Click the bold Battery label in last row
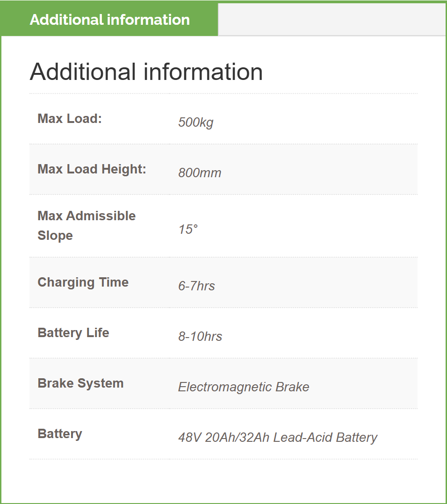This screenshot has width=447, height=504. coord(60,434)
